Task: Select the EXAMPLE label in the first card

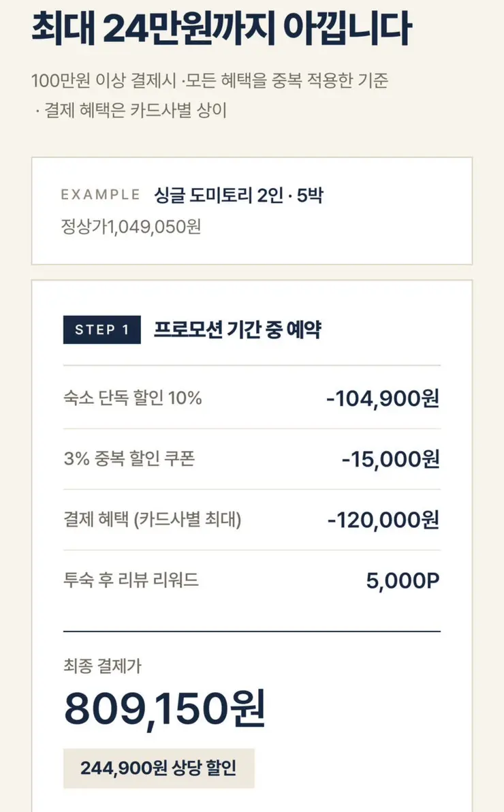Action: point(101,195)
